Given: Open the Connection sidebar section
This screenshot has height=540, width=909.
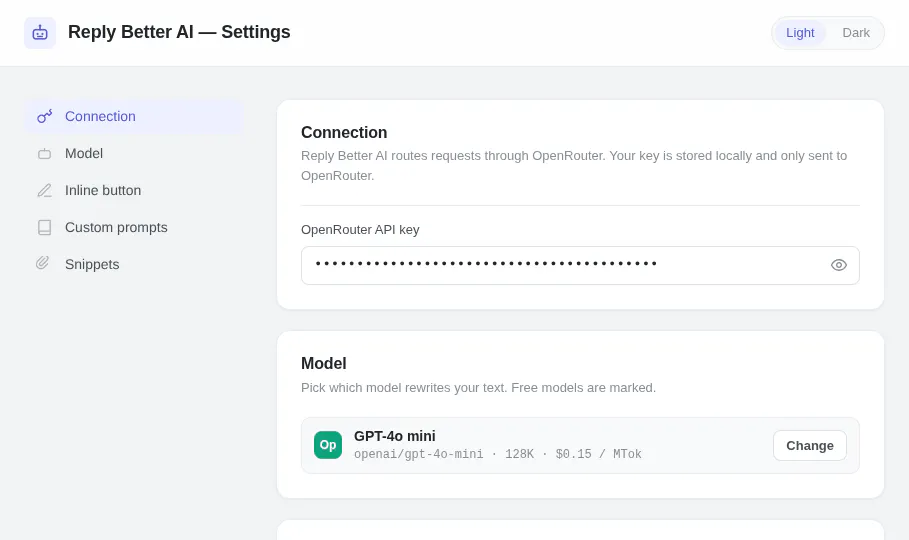Looking at the screenshot, I should point(134,117).
